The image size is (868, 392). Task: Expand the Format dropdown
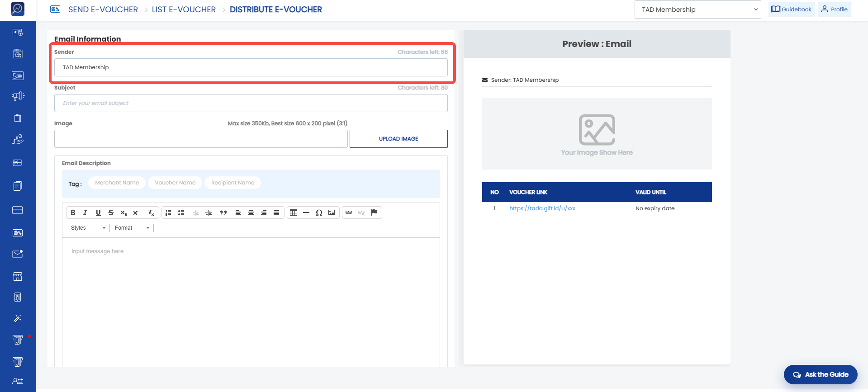pos(132,228)
